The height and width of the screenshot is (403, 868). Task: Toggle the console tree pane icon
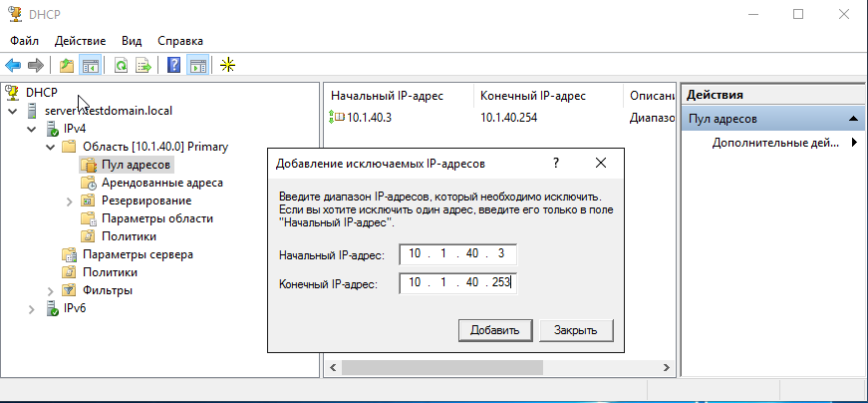[91, 66]
